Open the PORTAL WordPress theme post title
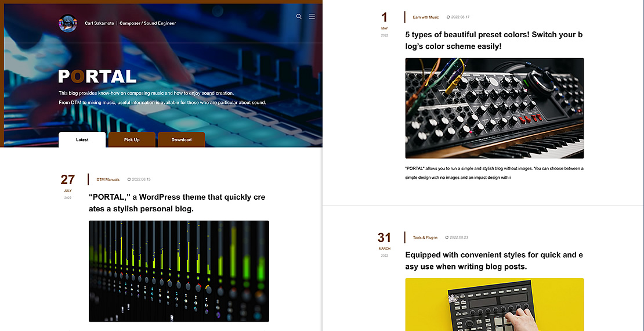644x331 pixels. point(177,203)
